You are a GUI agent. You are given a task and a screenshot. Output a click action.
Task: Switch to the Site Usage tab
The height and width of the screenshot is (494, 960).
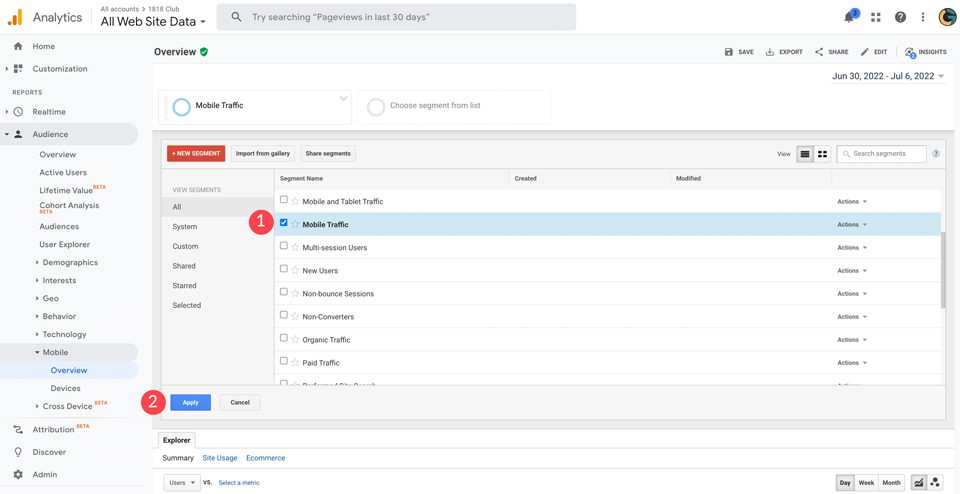coord(219,458)
